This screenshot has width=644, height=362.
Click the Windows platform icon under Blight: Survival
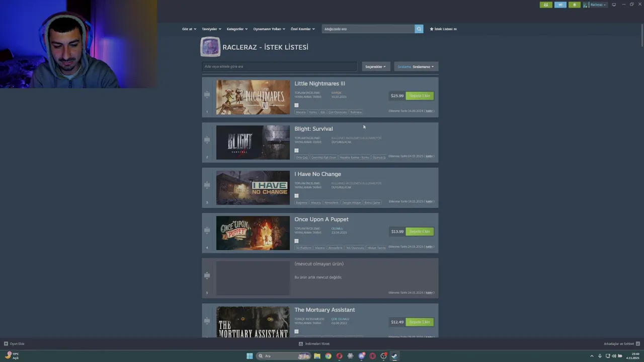pyautogui.click(x=296, y=150)
